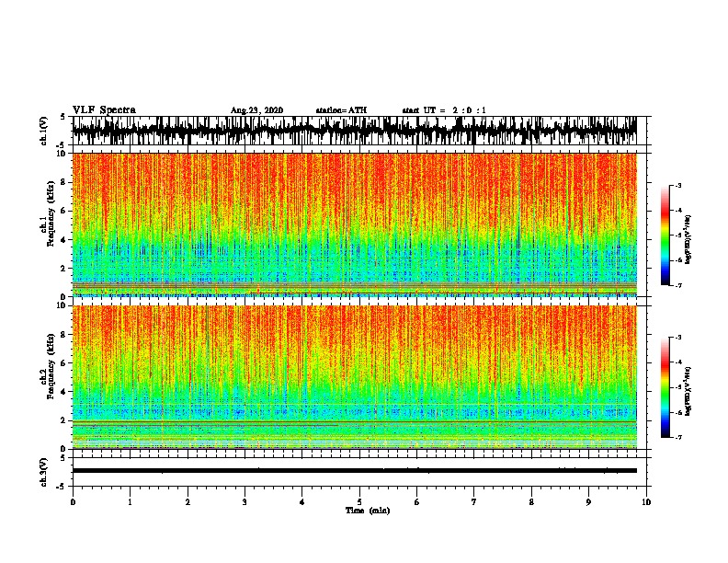Click the dark horizontal line near 2 kHz in ch.2
728x563 pixels.
355,421
